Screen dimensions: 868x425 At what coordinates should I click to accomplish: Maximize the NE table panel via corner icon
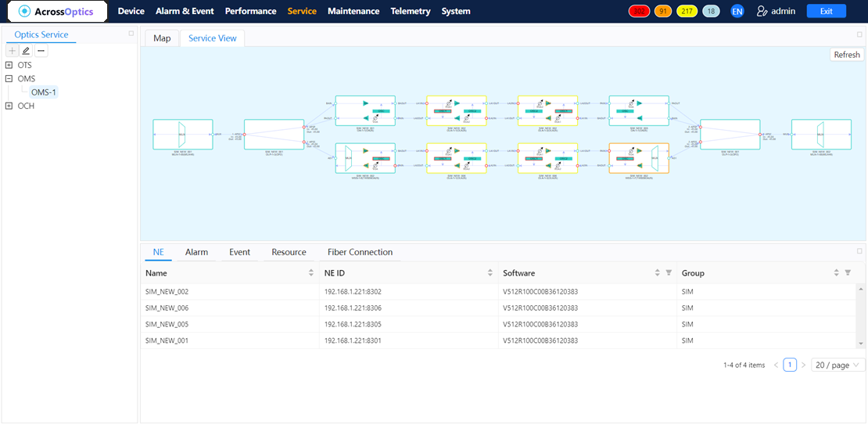point(859,250)
